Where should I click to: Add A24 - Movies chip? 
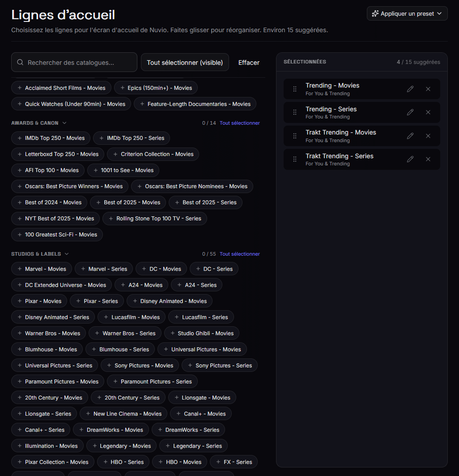click(x=141, y=285)
